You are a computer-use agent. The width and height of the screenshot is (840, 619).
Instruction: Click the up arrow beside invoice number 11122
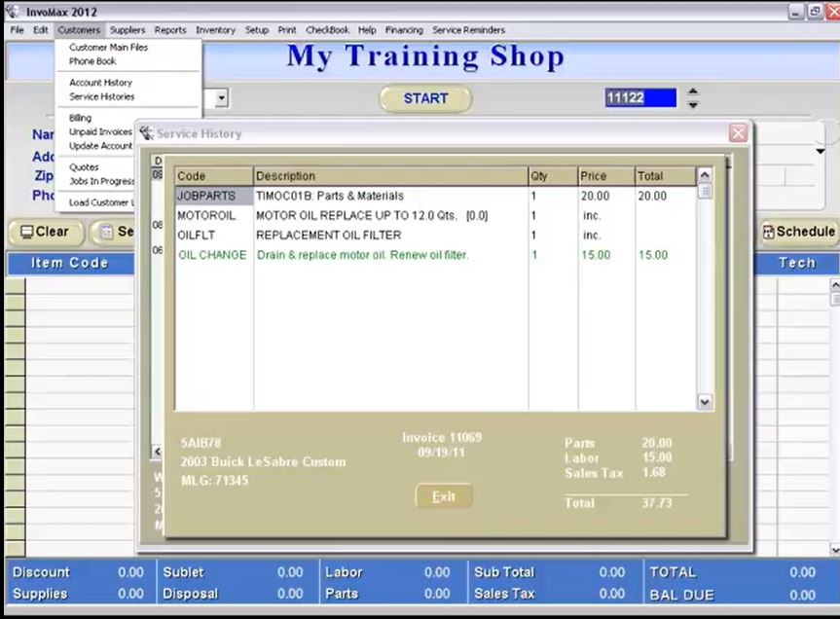(691, 92)
